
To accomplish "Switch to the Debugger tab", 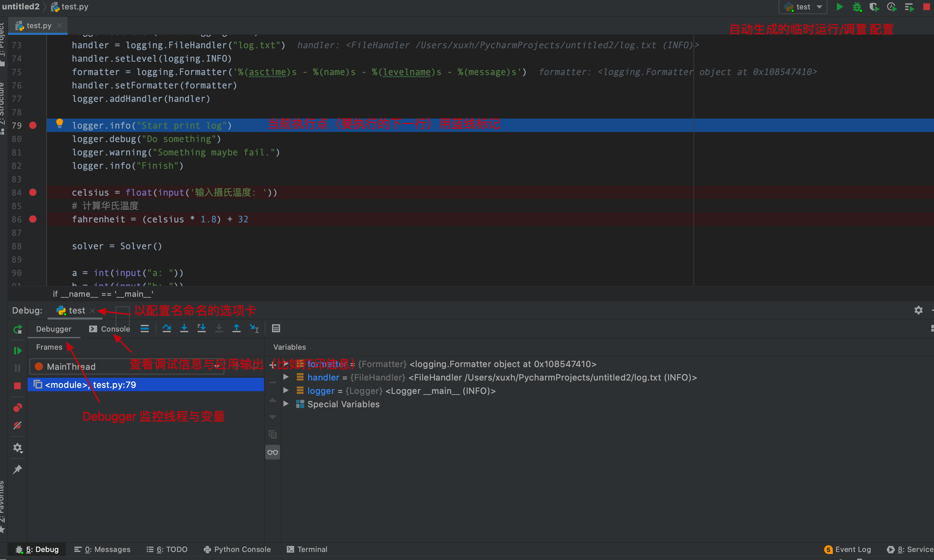I will (x=54, y=329).
